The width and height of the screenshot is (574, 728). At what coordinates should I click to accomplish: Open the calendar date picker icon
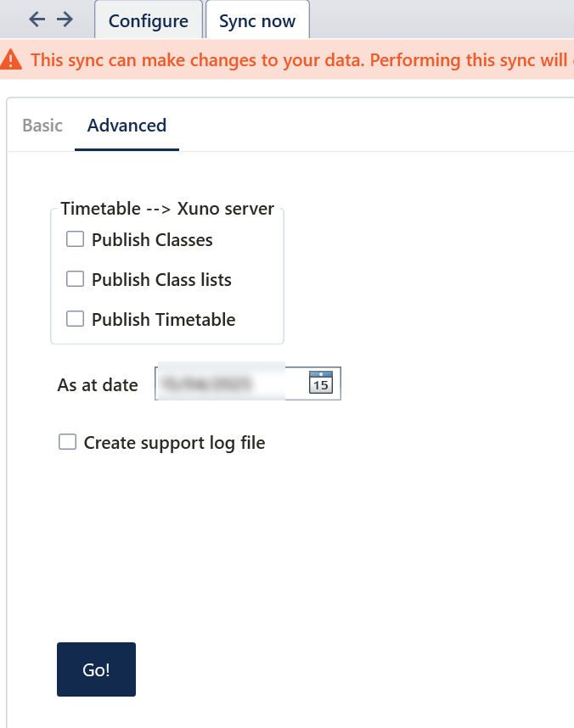(321, 383)
